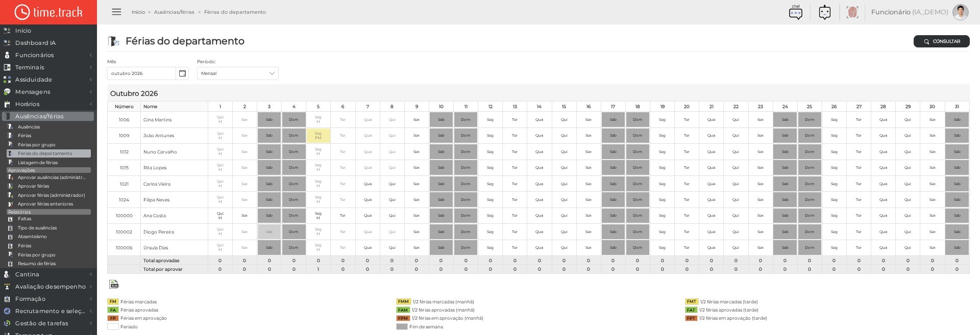This screenshot has width=980, height=335.
Task: Open the Período Mensal dropdown
Action: [238, 73]
